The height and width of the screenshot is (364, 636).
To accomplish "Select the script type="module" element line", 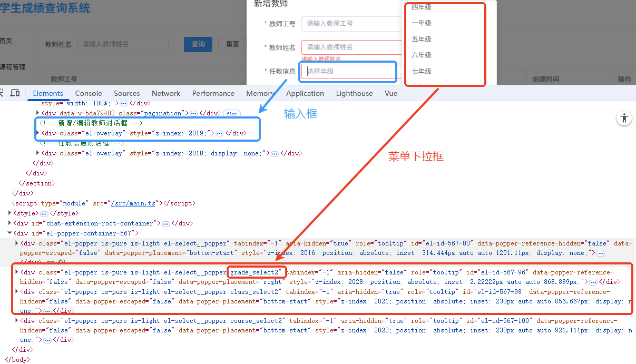I will coord(103,203).
